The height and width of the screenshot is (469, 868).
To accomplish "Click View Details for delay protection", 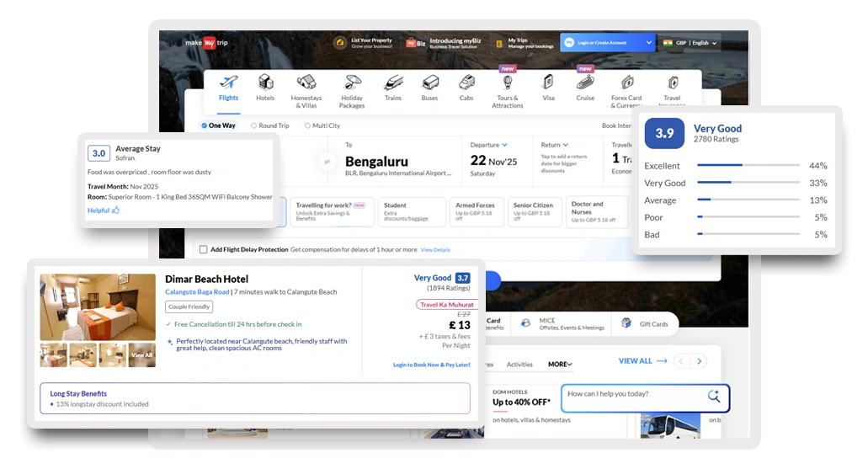I will click(435, 250).
